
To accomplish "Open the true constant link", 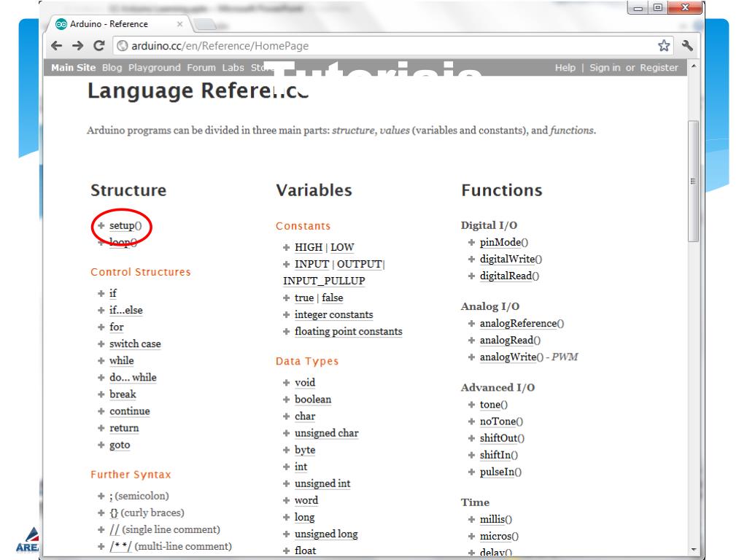I will point(304,298).
